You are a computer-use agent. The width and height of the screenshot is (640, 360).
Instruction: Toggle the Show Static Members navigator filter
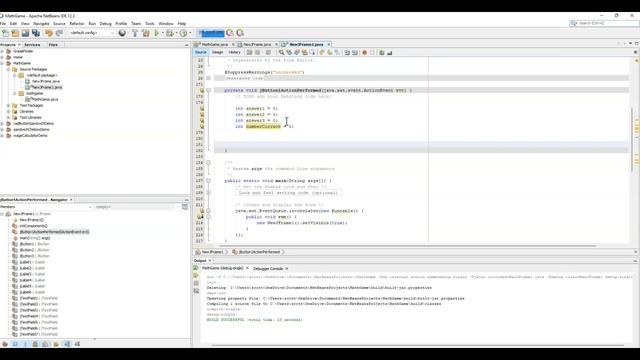(25, 344)
